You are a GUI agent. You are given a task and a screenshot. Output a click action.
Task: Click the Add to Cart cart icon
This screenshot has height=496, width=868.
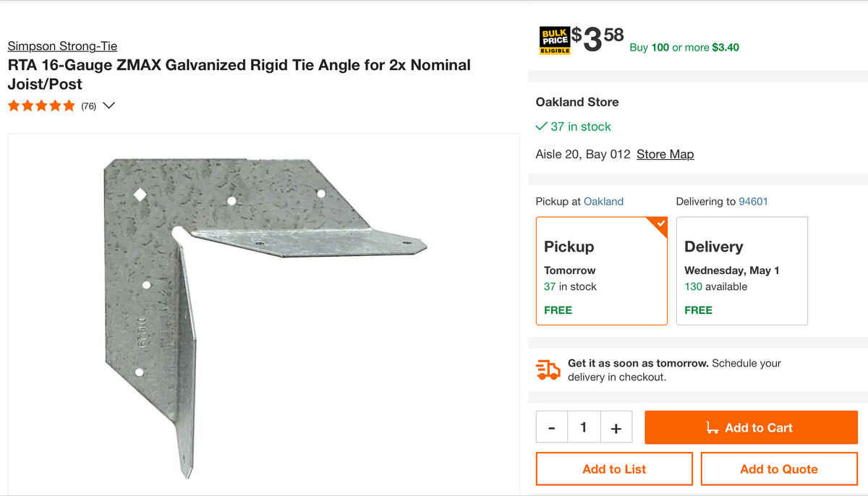pyautogui.click(x=714, y=427)
